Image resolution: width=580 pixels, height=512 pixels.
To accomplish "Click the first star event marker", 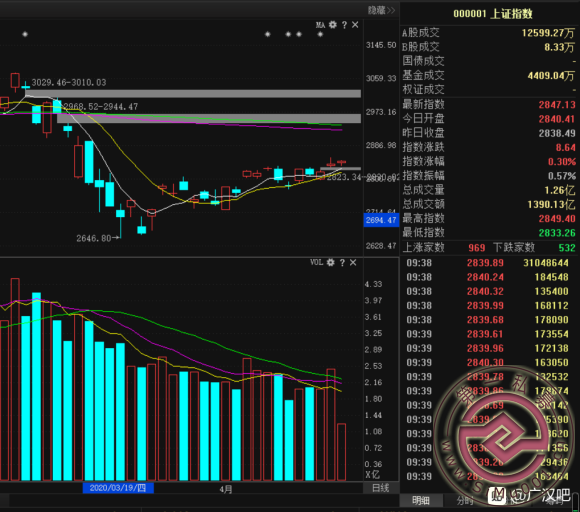I will coord(25,34).
